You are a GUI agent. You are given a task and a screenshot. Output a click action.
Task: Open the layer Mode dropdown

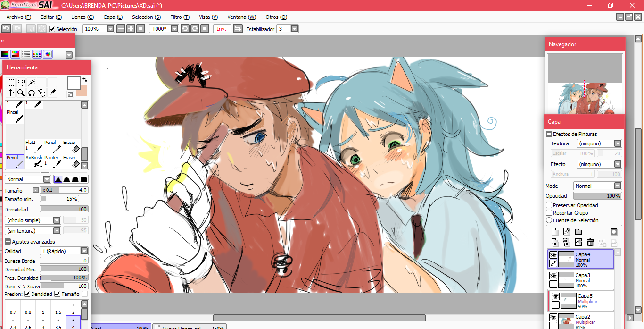point(618,186)
